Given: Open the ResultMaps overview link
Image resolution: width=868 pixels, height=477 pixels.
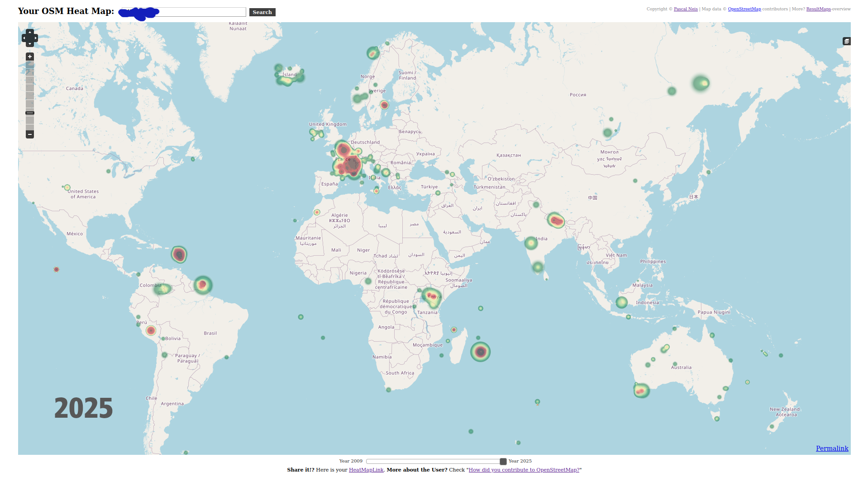Looking at the screenshot, I should (x=818, y=9).
